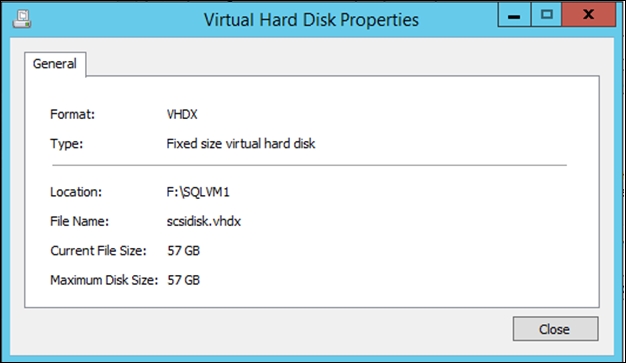626x363 pixels.
Task: Click the horizontal separator line under Type
Action: (x=309, y=165)
